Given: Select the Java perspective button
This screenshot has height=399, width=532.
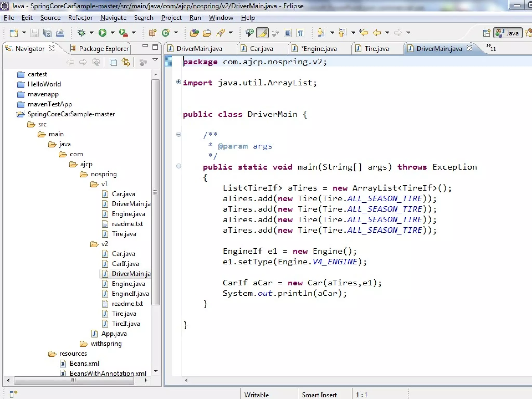Looking at the screenshot, I should point(508,33).
